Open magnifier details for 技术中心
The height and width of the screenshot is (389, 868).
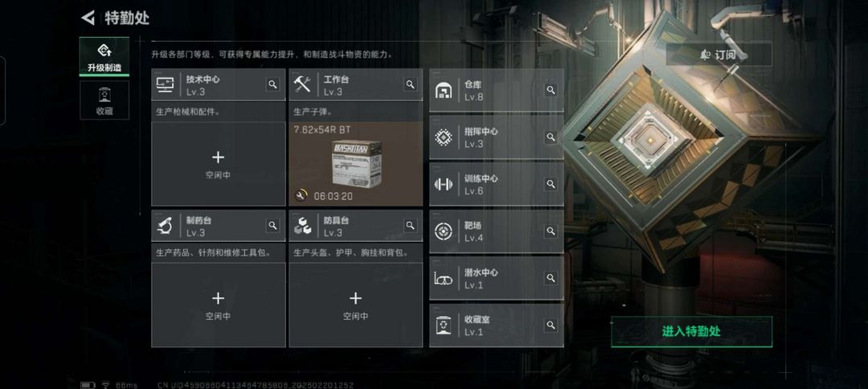[x=272, y=84]
